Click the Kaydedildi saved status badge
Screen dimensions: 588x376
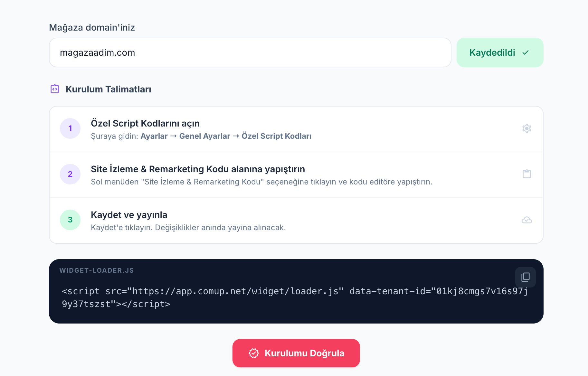499,52
